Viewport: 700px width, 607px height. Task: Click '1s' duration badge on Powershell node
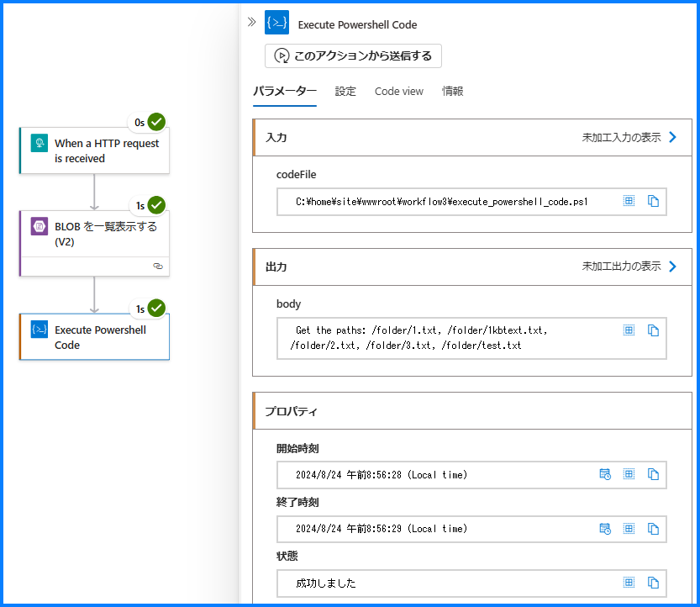[x=140, y=309]
